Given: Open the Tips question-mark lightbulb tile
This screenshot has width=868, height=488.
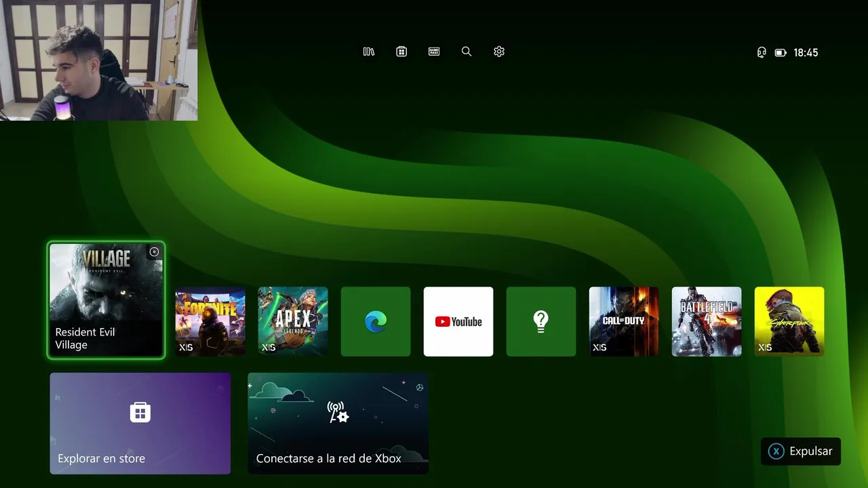Looking at the screenshot, I should [541, 321].
